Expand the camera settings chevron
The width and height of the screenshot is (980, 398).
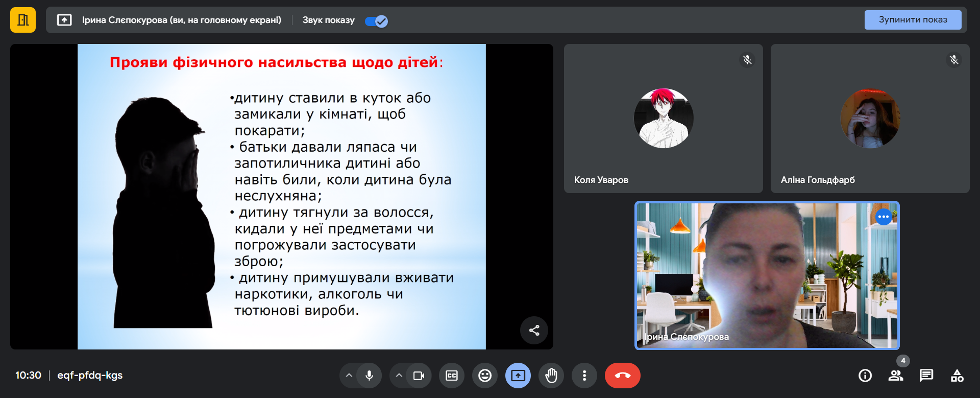(x=399, y=376)
